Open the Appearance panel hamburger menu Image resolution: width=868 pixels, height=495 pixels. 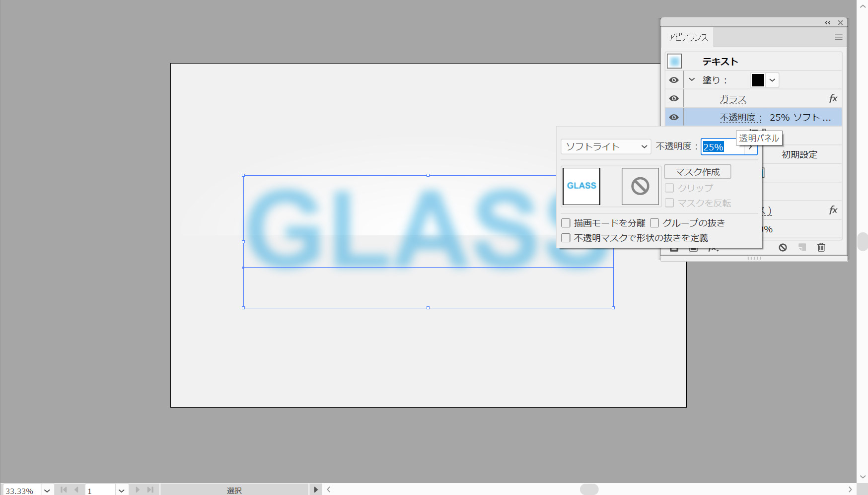click(838, 37)
